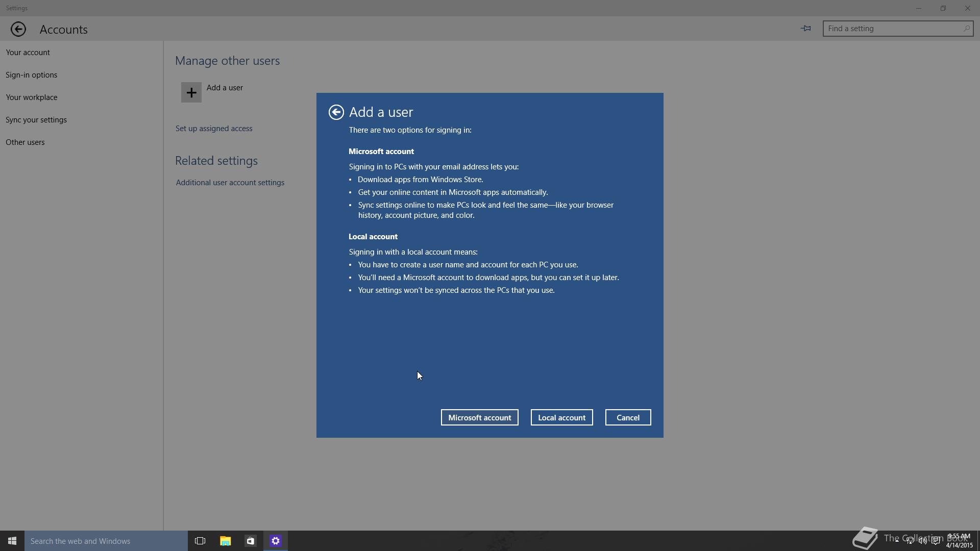The image size is (980, 551).
Task: Open File Explorer from the taskbar
Action: [x=225, y=541]
